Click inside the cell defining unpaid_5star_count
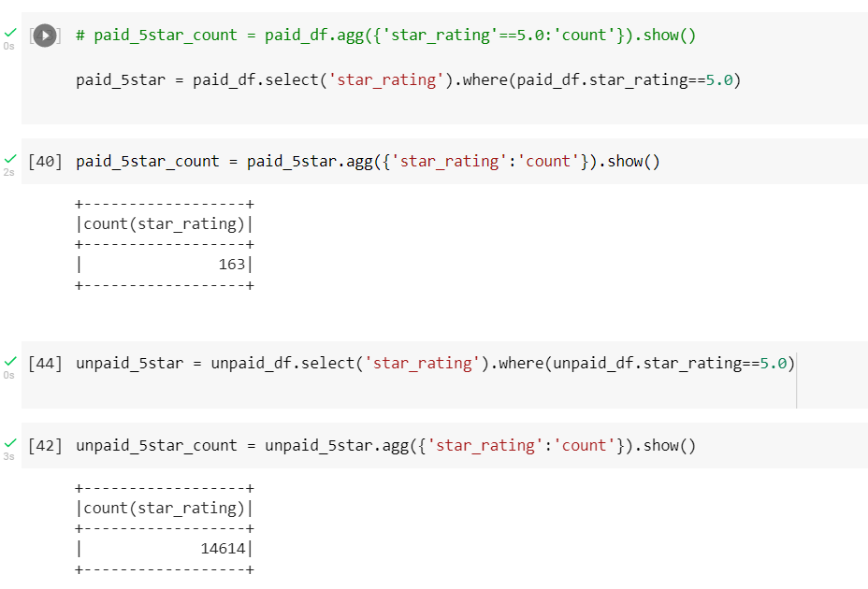 [x=374, y=445]
